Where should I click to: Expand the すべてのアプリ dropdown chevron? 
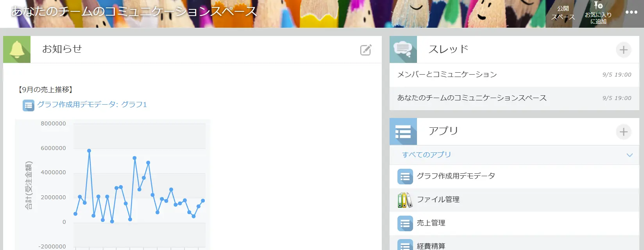click(x=629, y=155)
